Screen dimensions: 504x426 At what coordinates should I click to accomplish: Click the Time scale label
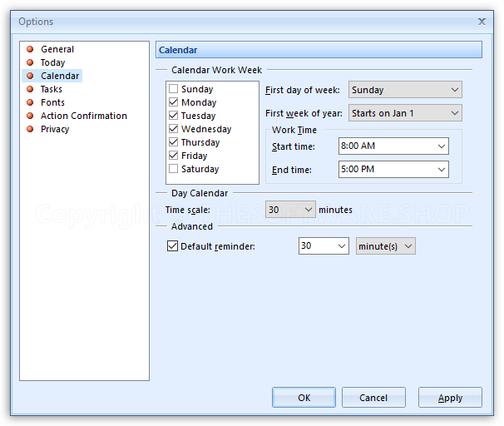[188, 210]
